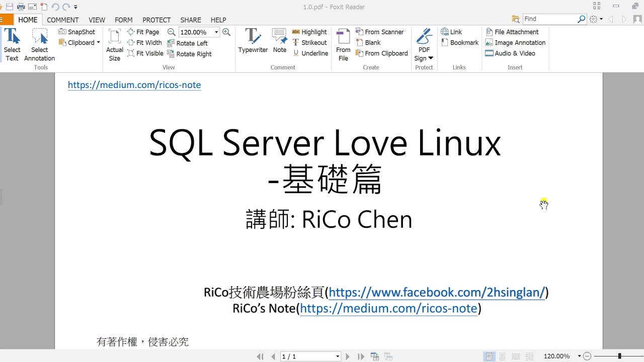The width and height of the screenshot is (644, 362).
Task: Open the PROTECT tab
Action: 156,20
